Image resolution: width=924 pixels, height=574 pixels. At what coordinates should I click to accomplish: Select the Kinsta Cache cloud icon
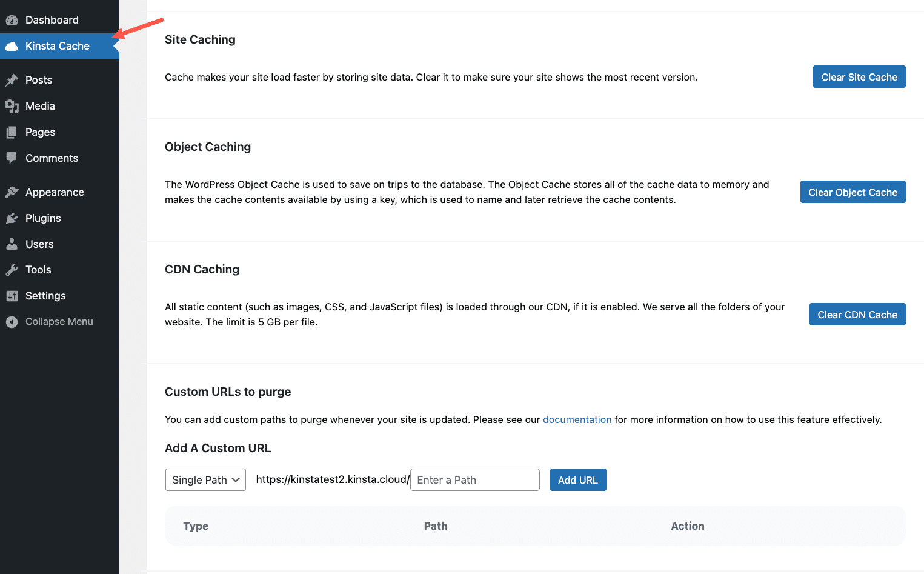[x=12, y=46]
